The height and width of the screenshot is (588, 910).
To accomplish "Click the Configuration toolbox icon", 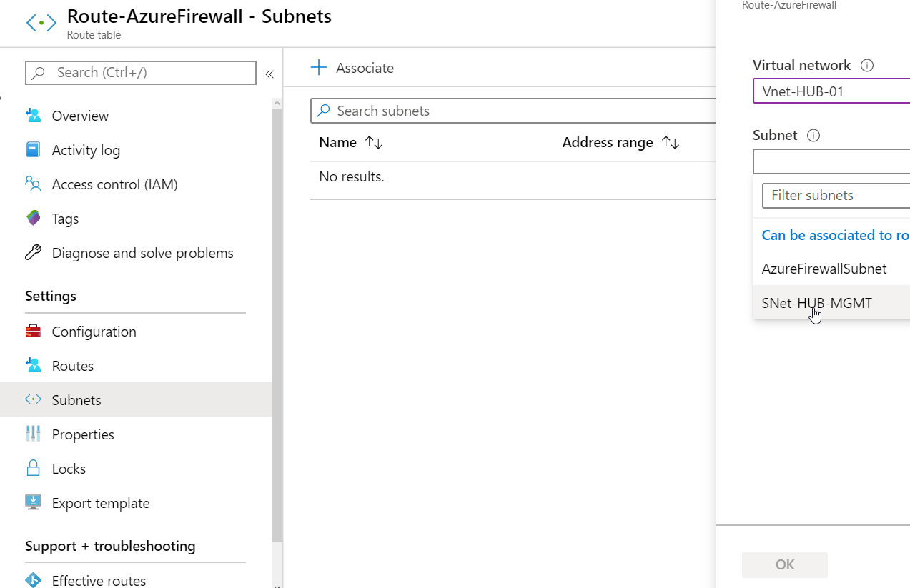I will (x=33, y=332).
